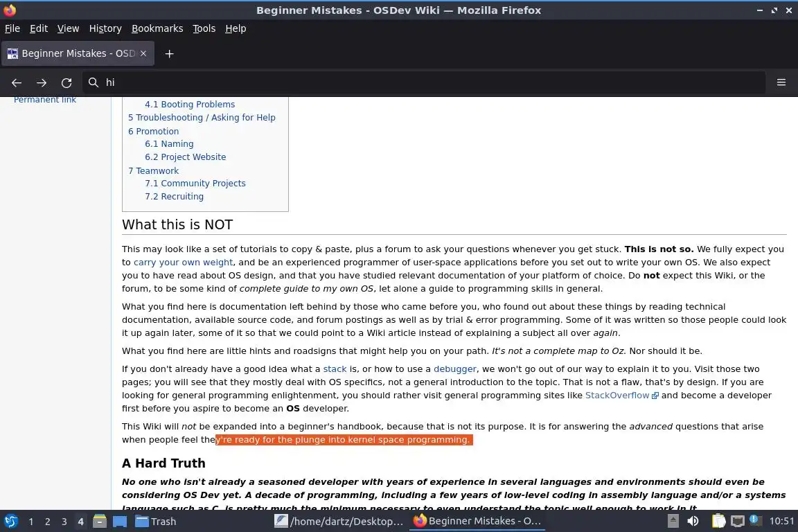This screenshot has width=798, height=532.
Task: Follow the 'carry your own weight' link
Action: [183, 263]
